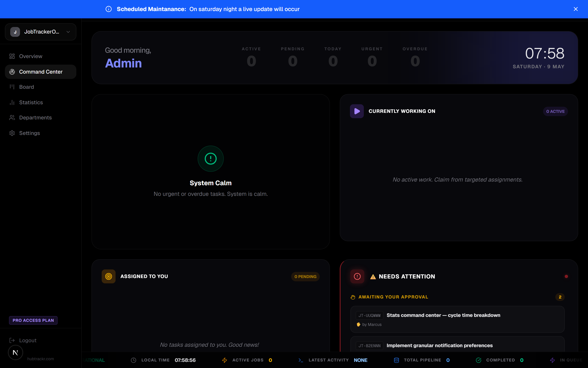Open Settings from sidebar
The height and width of the screenshot is (368, 588).
click(x=41, y=133)
